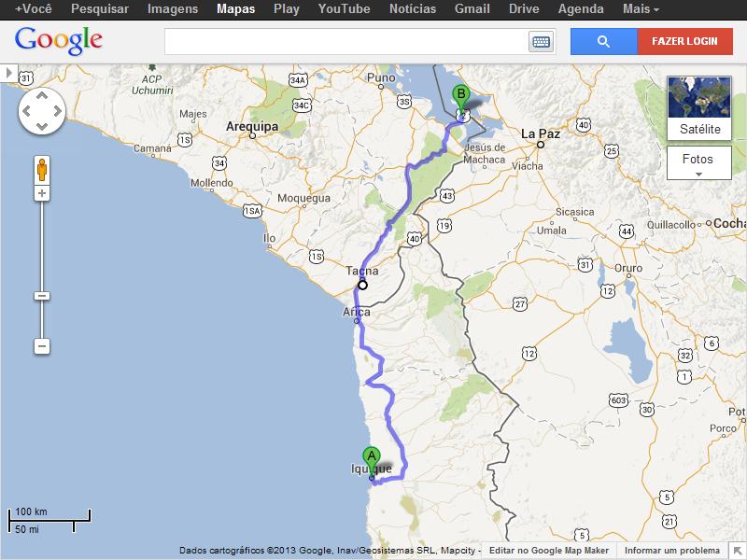The height and width of the screenshot is (560, 747).
Task: Click the zoom slider handle
Action: [42, 296]
